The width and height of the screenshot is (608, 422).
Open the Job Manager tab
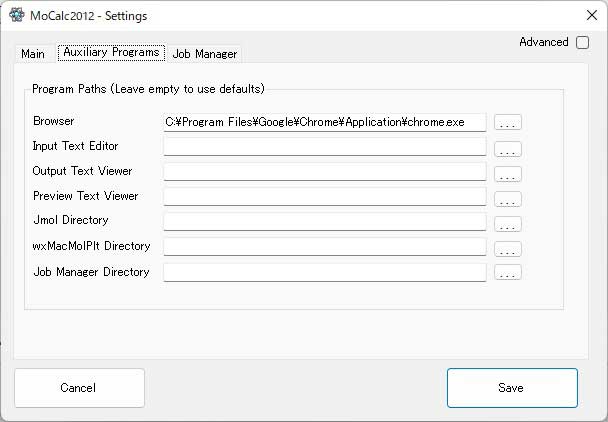(x=204, y=54)
